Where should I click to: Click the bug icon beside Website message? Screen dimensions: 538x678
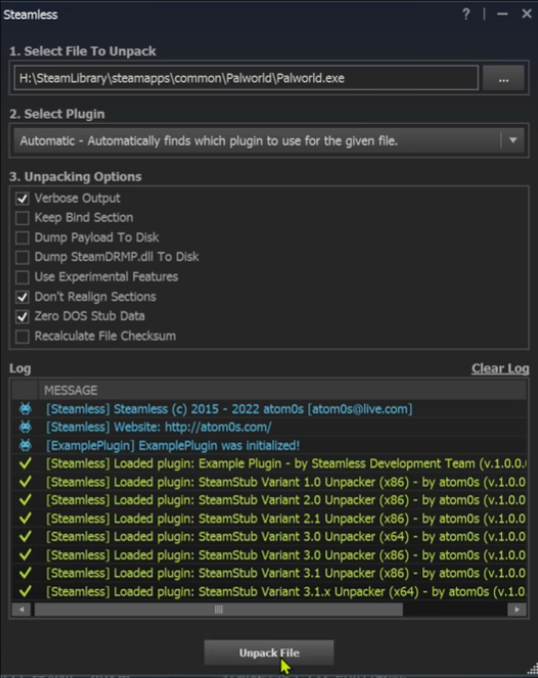pos(26,427)
